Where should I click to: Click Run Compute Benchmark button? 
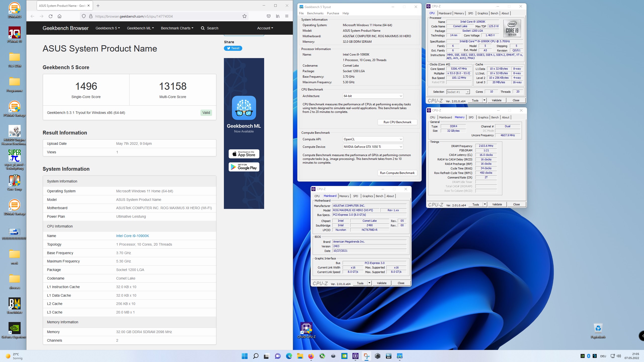pyautogui.click(x=397, y=173)
